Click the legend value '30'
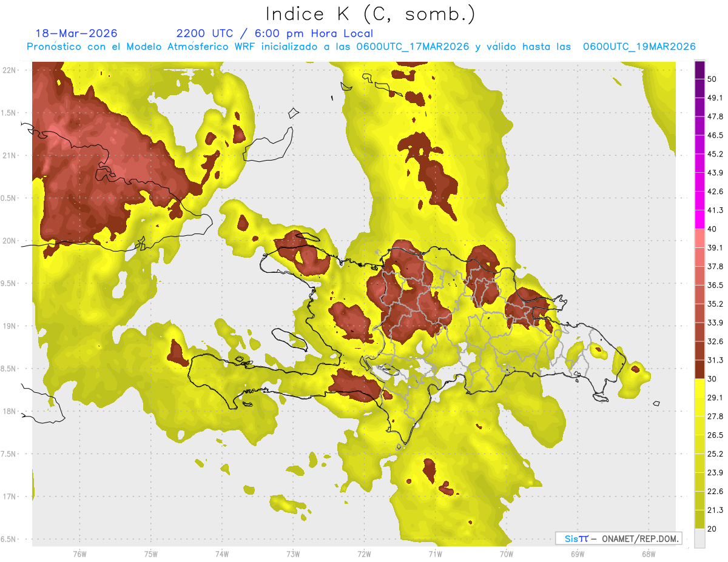728x562 pixels. point(713,379)
